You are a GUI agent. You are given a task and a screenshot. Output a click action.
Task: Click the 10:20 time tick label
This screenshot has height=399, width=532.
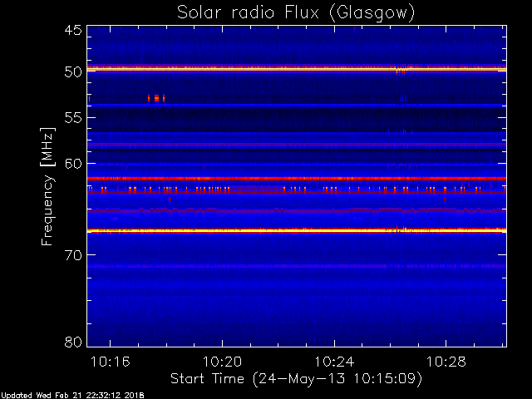(222, 362)
